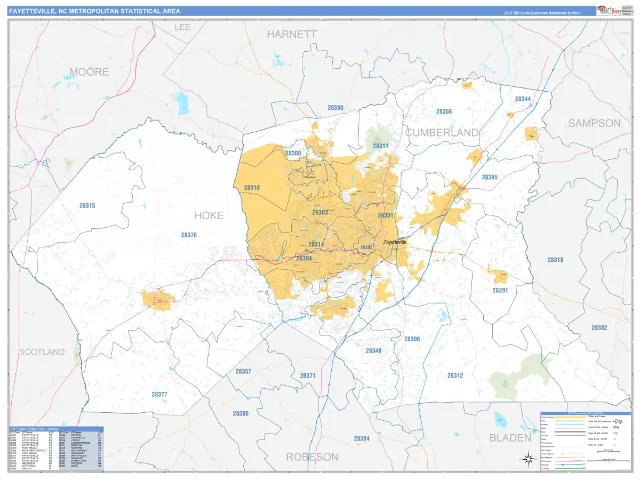Click ZIP code 28315 label

(87, 206)
